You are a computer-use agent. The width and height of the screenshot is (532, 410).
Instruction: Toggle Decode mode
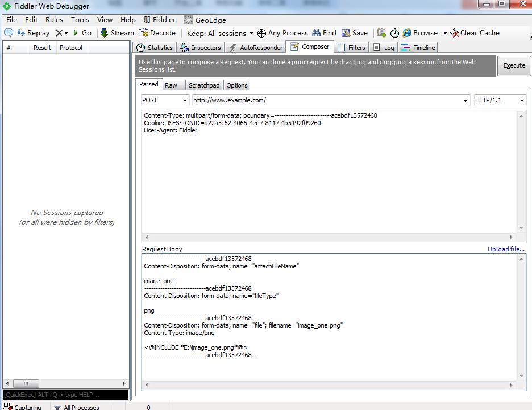pos(157,33)
